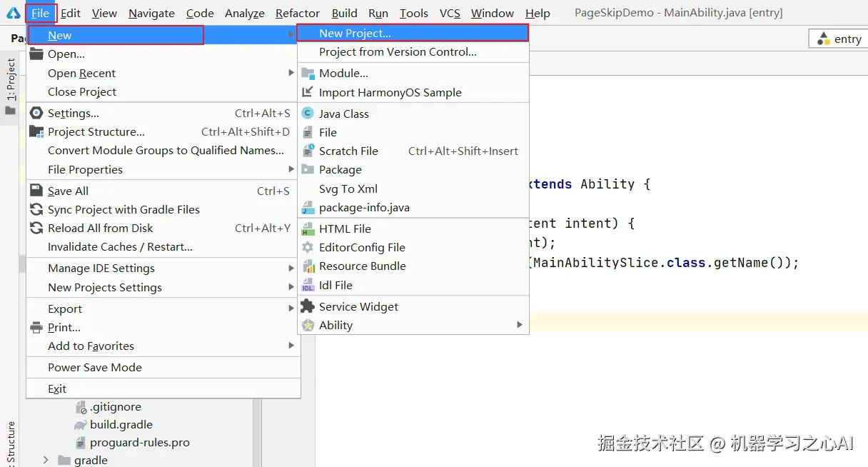The image size is (868, 467).
Task: Expand Export submenu
Action: point(291,308)
